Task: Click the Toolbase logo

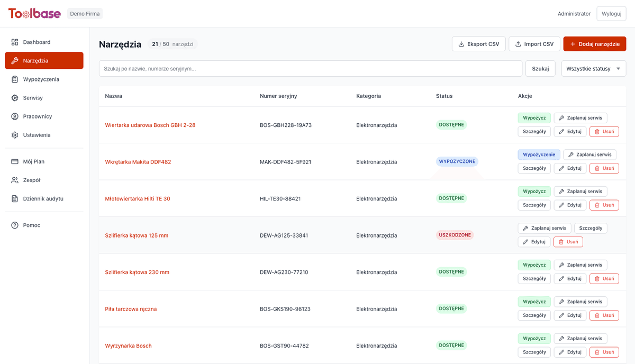Action: [x=34, y=14]
